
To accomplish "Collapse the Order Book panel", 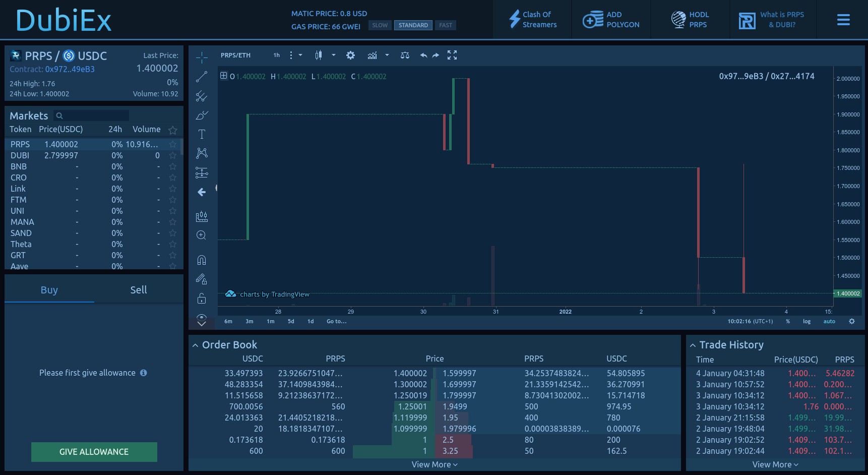I will tap(196, 345).
